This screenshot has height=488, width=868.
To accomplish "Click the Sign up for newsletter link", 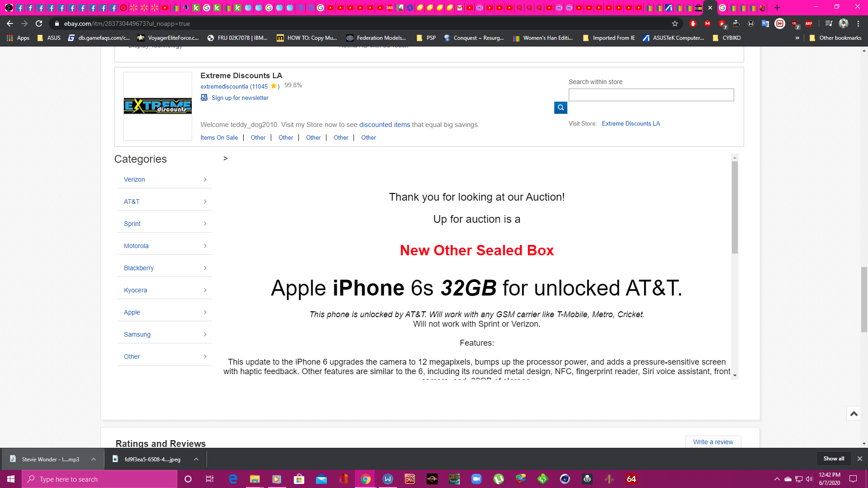I will pos(240,98).
